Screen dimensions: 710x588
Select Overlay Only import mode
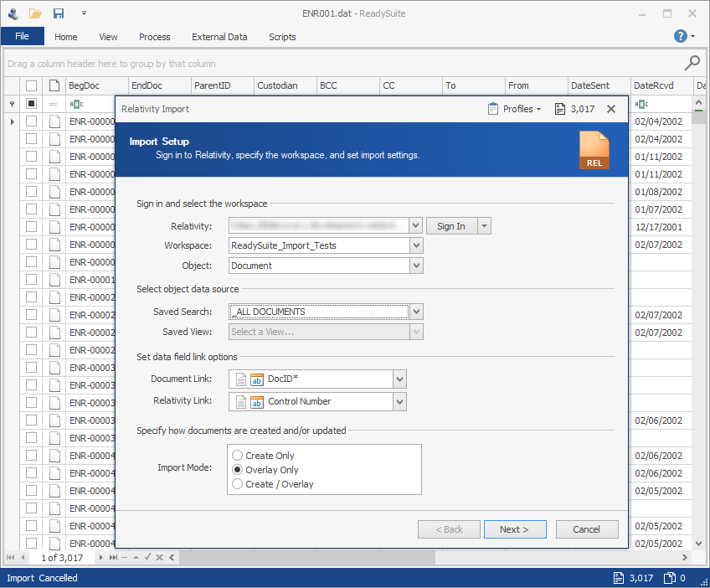[x=237, y=469]
